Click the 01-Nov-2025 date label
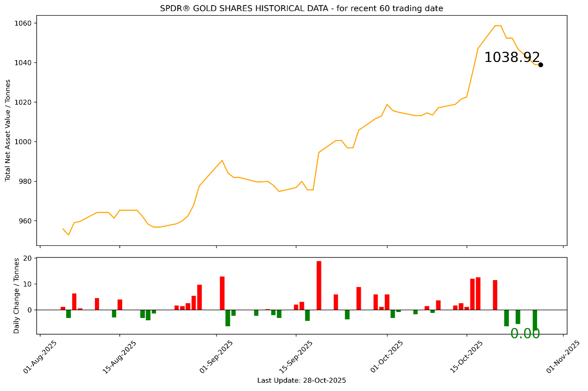588x391 pixels. tap(563, 356)
